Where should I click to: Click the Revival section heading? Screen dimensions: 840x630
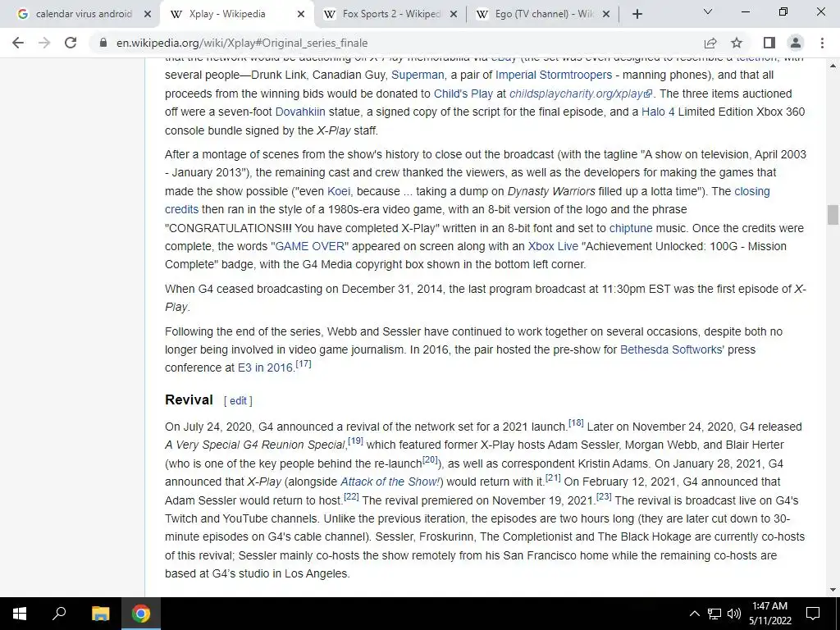tap(189, 400)
